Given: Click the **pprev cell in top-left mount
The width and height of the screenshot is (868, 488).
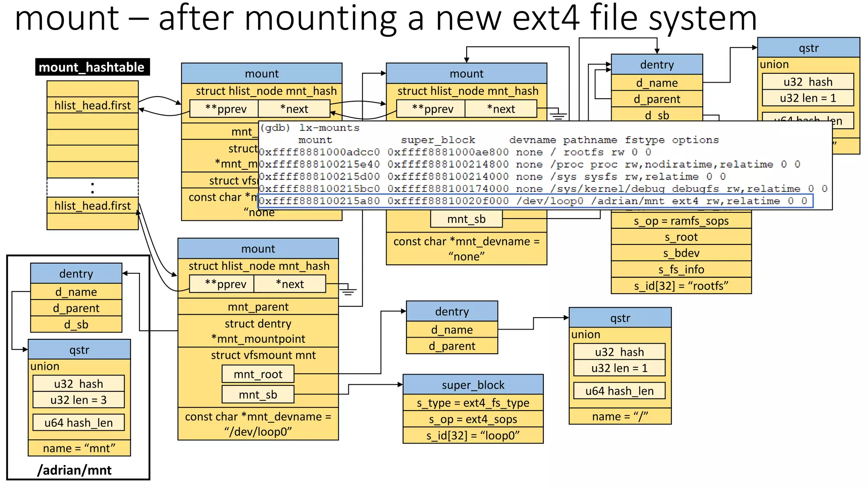Looking at the screenshot, I should click(x=224, y=109).
